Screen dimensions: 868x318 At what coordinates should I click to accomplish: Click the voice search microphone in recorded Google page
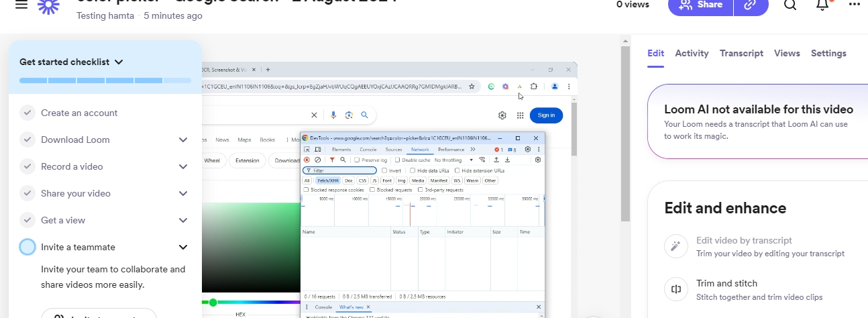pos(333,115)
